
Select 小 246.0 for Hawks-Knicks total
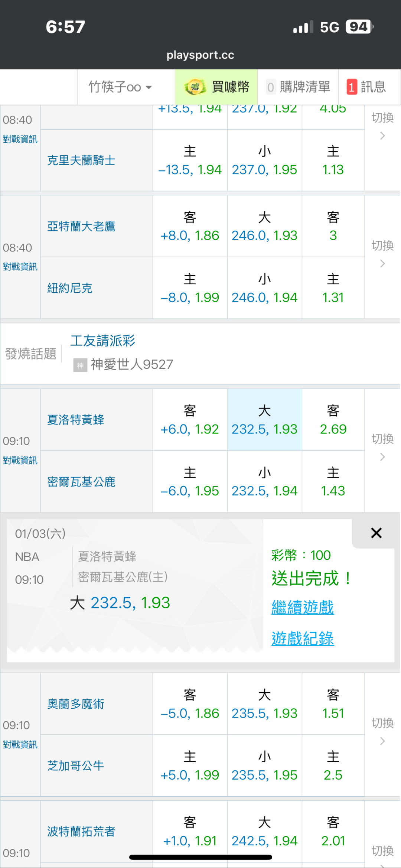coord(264,288)
